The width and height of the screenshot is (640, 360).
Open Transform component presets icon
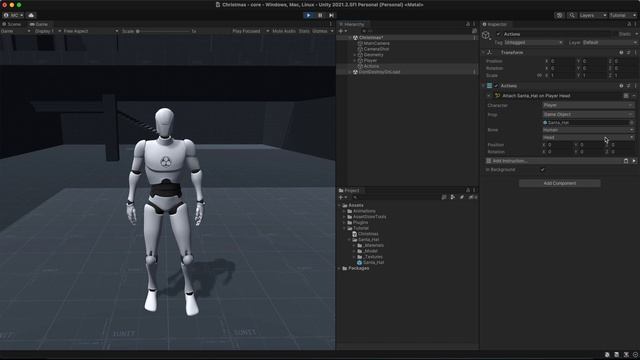[x=628, y=52]
